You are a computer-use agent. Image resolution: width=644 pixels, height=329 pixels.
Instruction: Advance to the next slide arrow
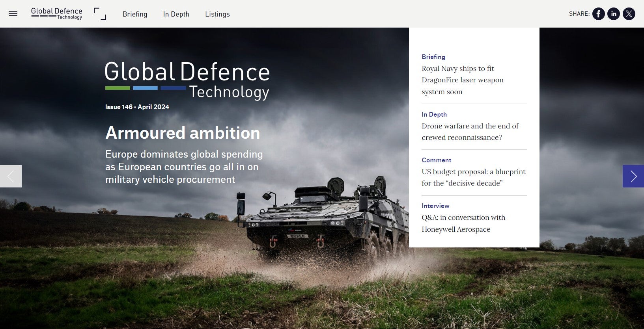point(633,176)
